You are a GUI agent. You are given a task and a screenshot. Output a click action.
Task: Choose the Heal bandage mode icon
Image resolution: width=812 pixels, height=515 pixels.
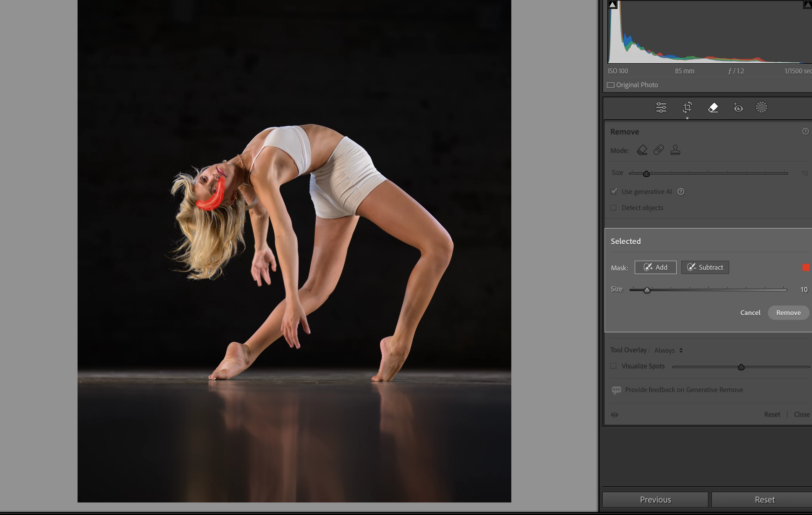click(658, 150)
